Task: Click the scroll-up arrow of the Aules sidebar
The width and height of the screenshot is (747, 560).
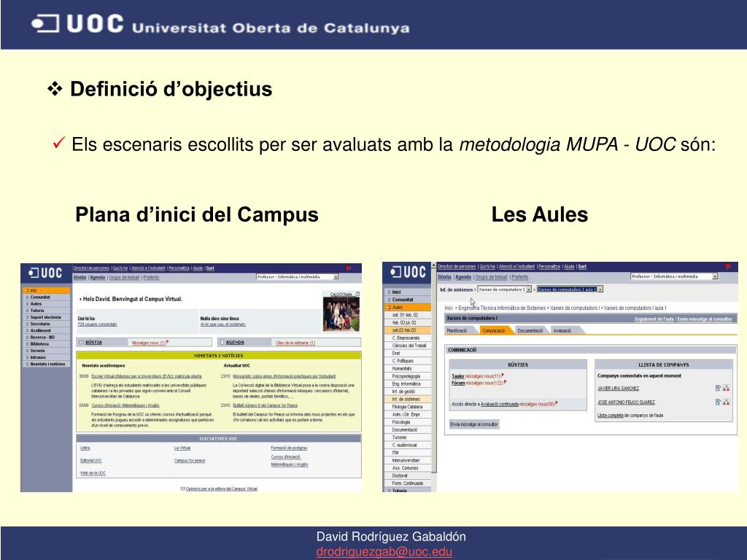Action: (434, 265)
